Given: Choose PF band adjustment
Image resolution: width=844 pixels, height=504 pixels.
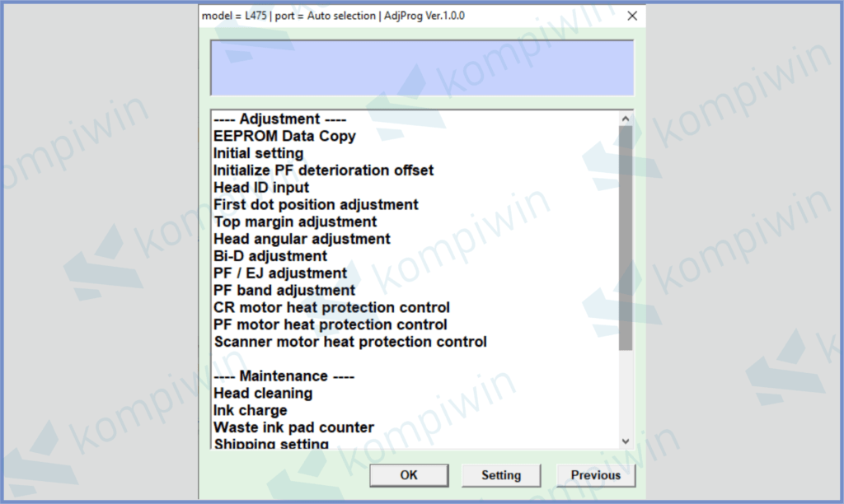Looking at the screenshot, I should click(284, 291).
